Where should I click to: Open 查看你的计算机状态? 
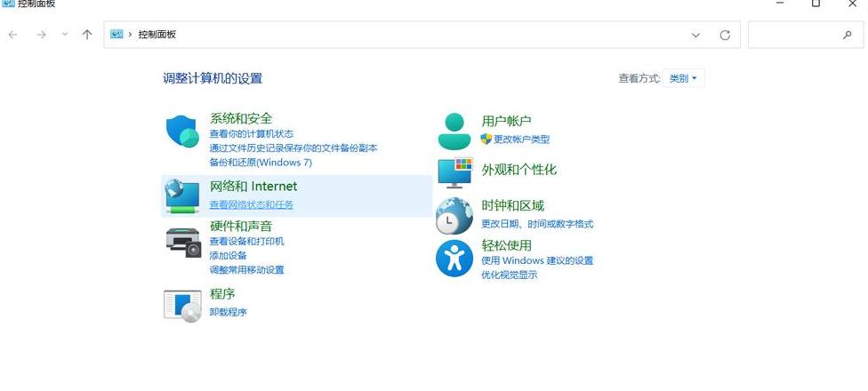click(x=252, y=134)
